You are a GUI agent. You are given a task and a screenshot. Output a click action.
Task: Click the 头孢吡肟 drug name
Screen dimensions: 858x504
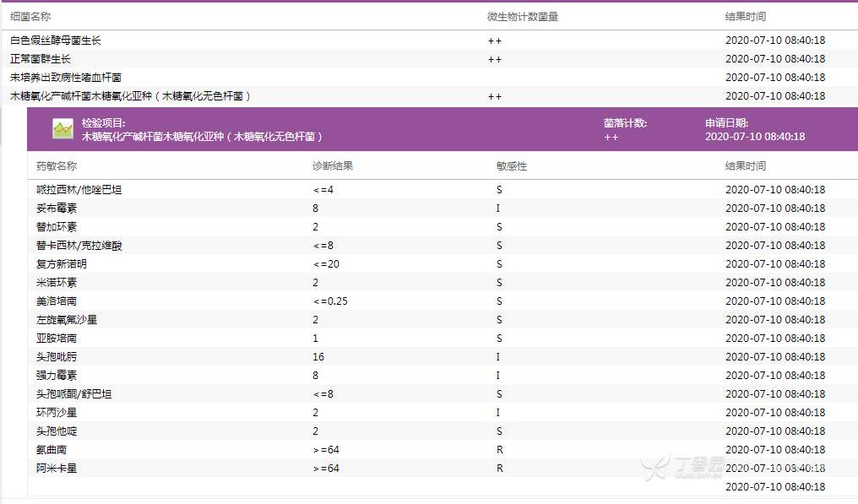coord(57,357)
